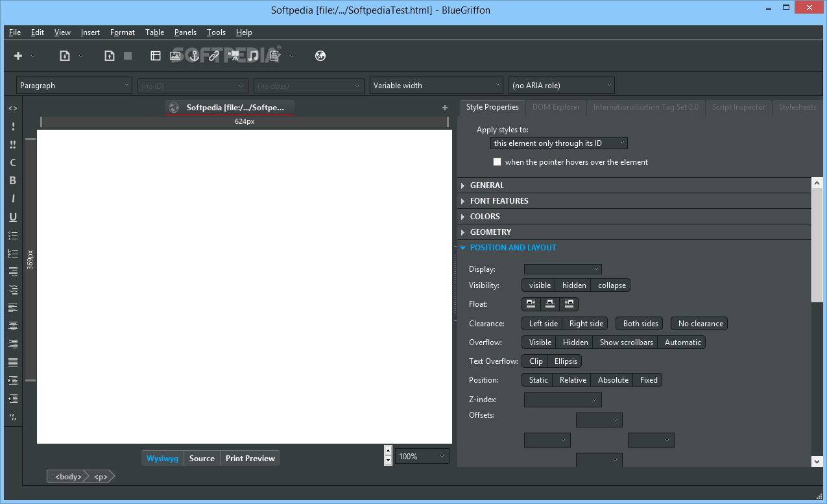Open the 100% zoom dropdown
This screenshot has height=504, width=827.
(x=422, y=457)
